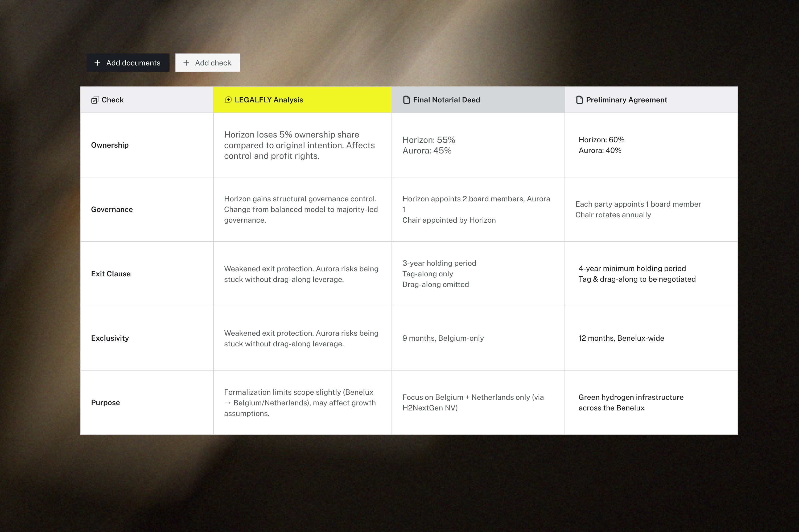Select the Purpose row label

(x=105, y=402)
